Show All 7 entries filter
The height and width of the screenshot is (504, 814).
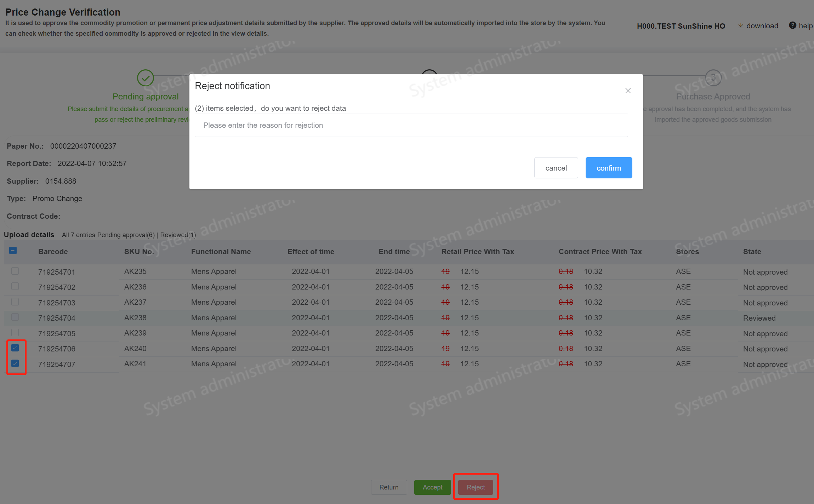click(78, 235)
